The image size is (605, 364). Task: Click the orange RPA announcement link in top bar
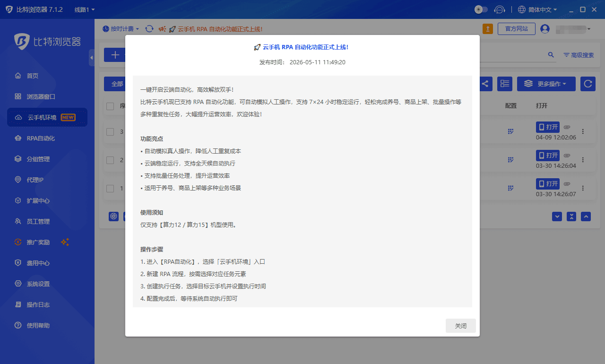click(x=216, y=29)
